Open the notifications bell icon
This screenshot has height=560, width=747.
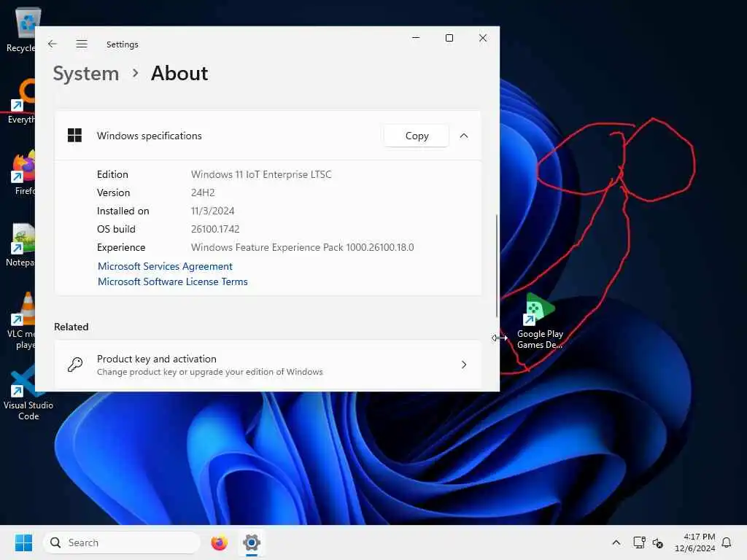coord(727,542)
